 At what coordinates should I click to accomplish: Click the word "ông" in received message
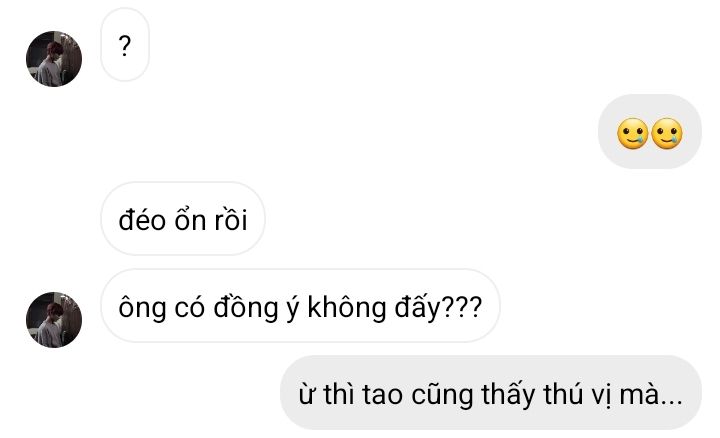click(142, 308)
